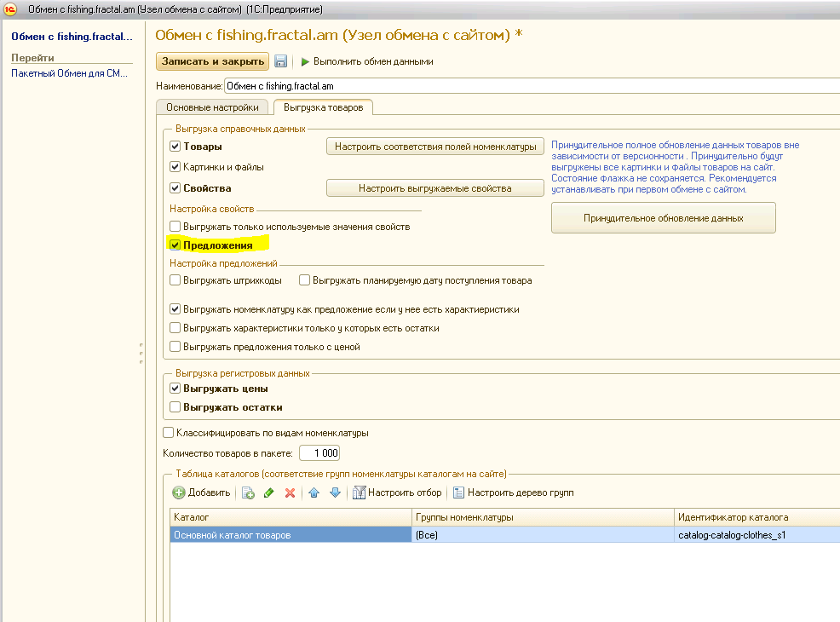The width and height of the screenshot is (840, 622).
Task: Click Принудительное обновление данных button
Action: click(x=663, y=218)
